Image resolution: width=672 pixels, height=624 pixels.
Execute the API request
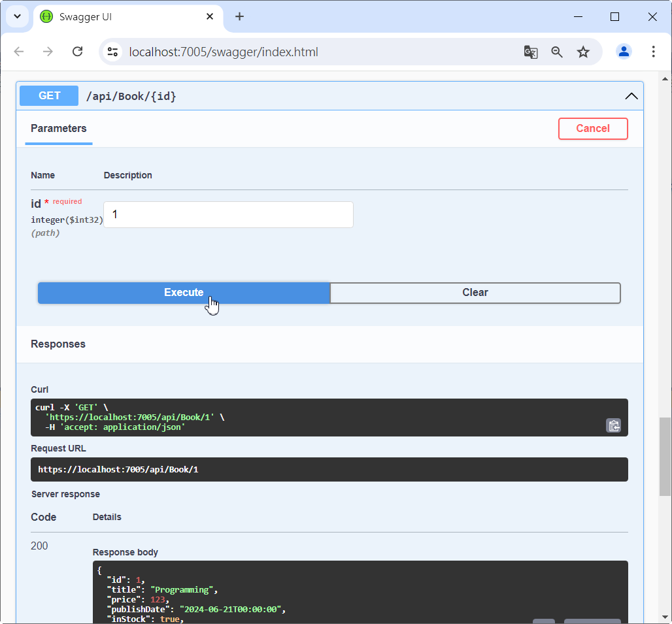point(184,293)
